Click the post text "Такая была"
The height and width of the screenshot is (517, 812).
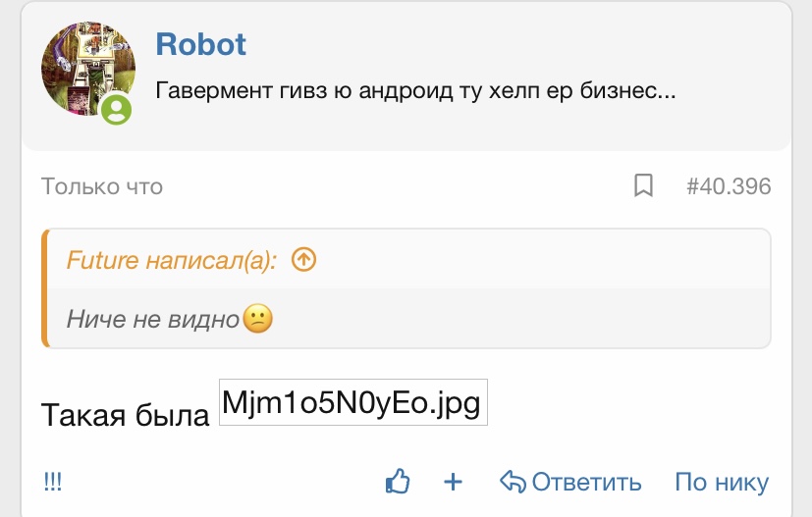[x=126, y=415]
